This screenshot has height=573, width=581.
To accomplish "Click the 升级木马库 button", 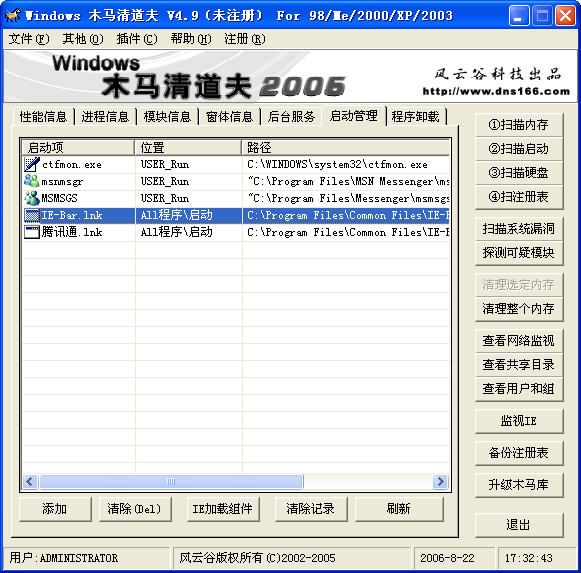I will coord(519,485).
